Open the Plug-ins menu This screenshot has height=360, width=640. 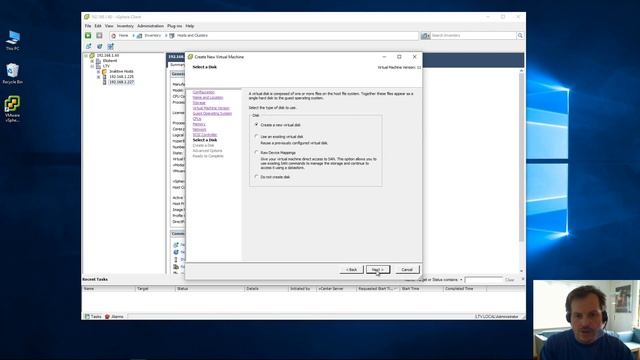[174, 26]
